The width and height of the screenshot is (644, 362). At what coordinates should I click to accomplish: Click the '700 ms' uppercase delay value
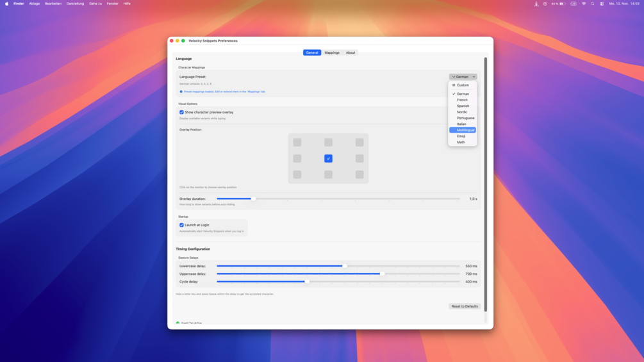click(471, 274)
